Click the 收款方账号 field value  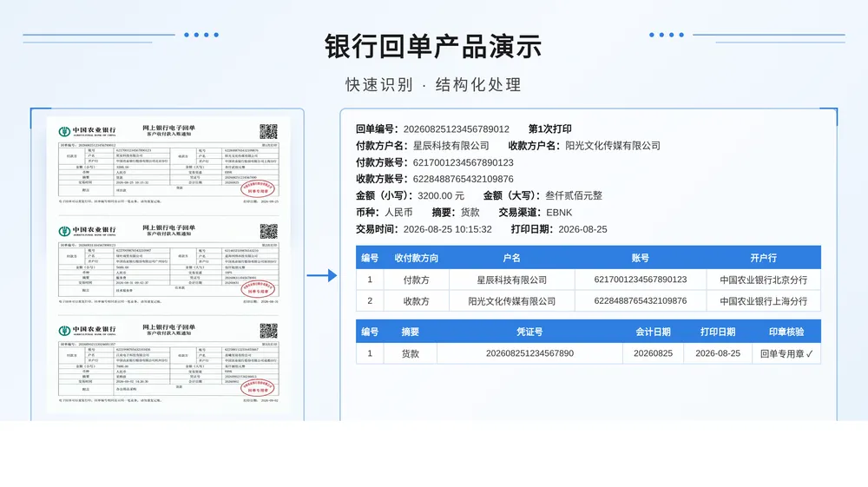[464, 180]
